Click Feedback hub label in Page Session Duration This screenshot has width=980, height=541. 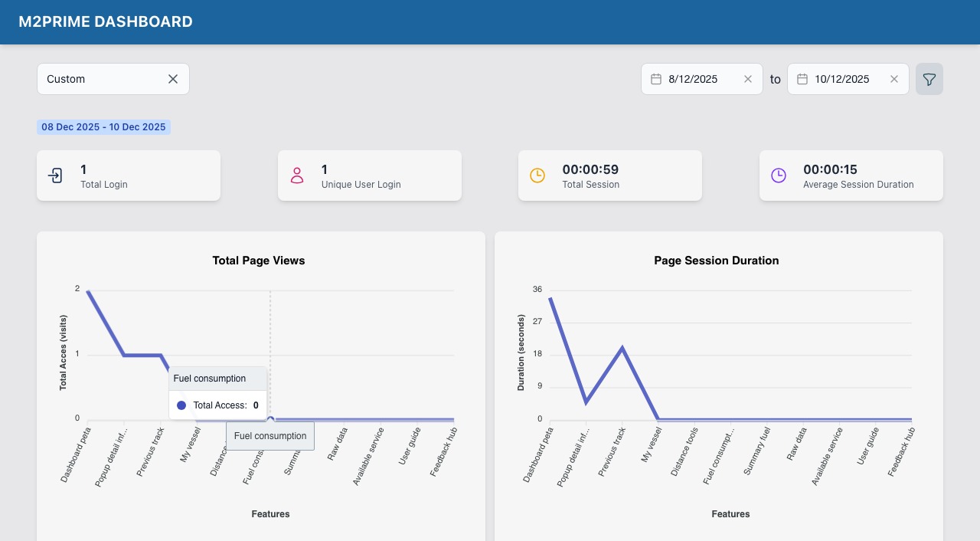pyautogui.click(x=902, y=453)
